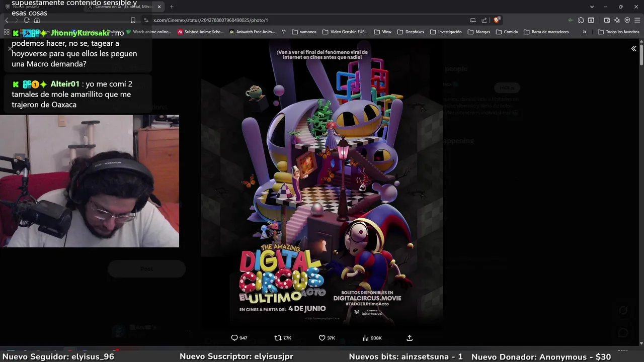Open the Wow bookmarks folder
This screenshot has height=362, width=644.
382,32
